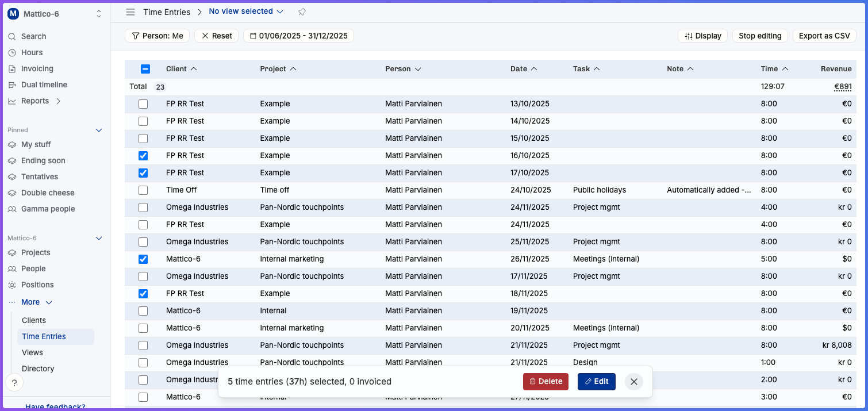The image size is (868, 411).
Task: Uncheck the 16/10/2025 FP RR Test entry
Action: (143, 156)
